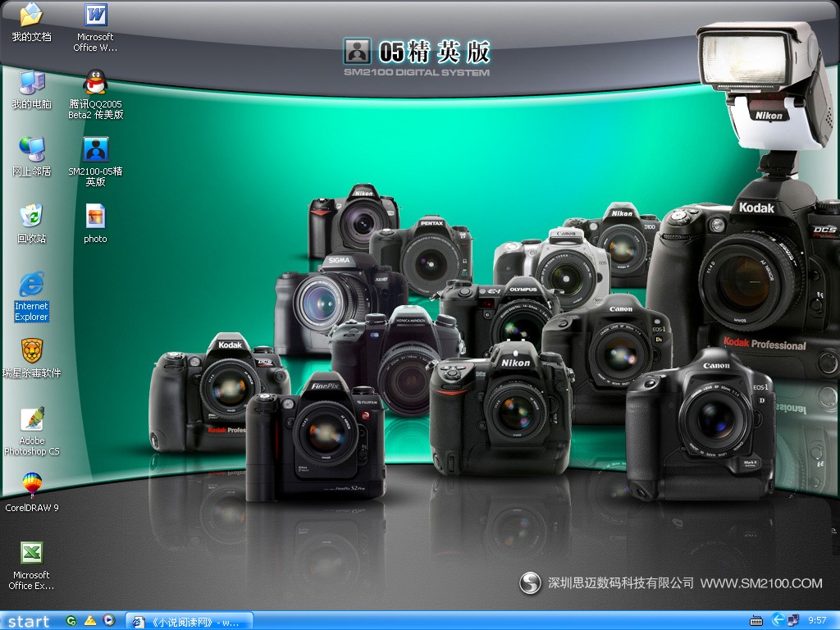Click the green quick launch icon
Image resolution: width=840 pixels, height=630 pixels.
(72, 621)
